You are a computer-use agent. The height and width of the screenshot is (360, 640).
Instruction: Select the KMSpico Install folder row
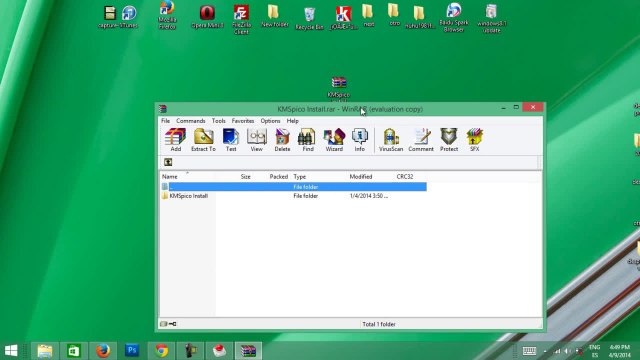tap(293, 196)
